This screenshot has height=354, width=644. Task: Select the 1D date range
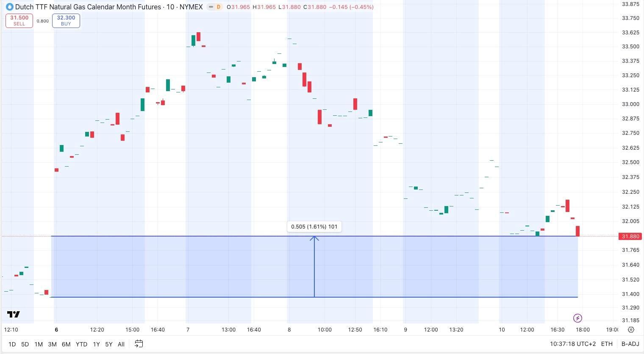(x=12, y=344)
